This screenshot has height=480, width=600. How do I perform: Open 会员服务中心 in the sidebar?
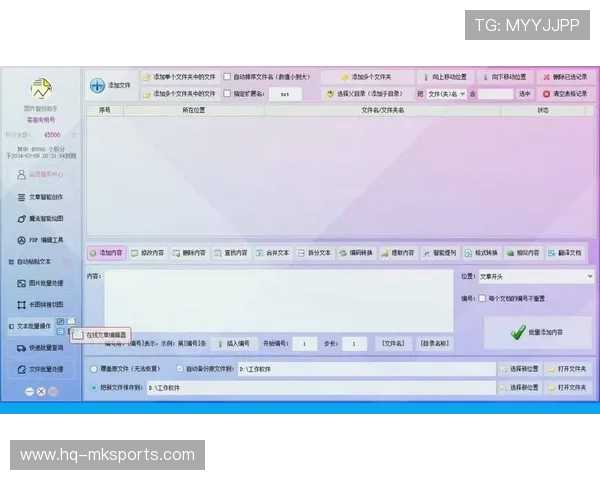click(x=40, y=175)
